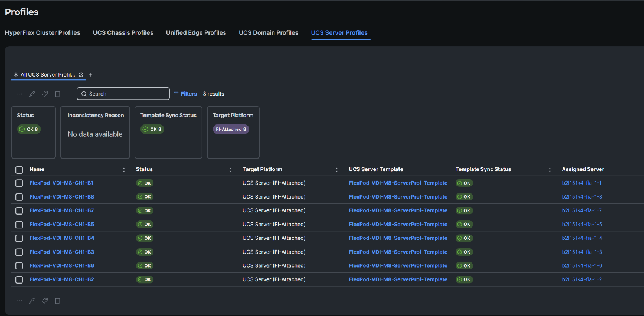This screenshot has height=316, width=644.
Task: Open the ellipsis menu beneath the profiles table
Action: [x=19, y=301]
